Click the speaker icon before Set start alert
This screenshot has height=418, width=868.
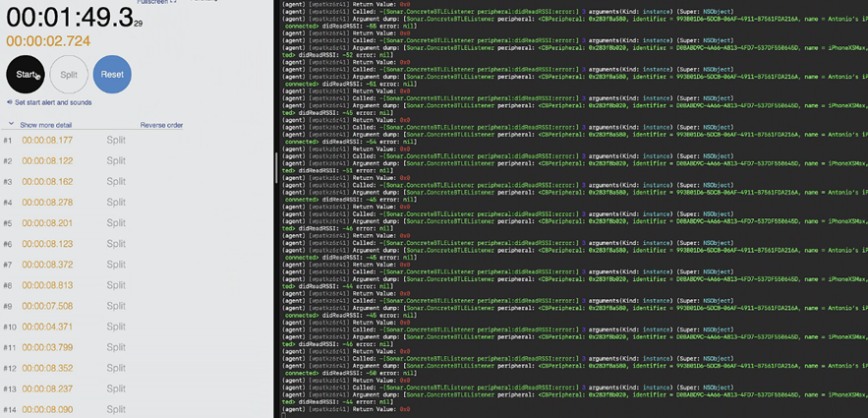10,102
